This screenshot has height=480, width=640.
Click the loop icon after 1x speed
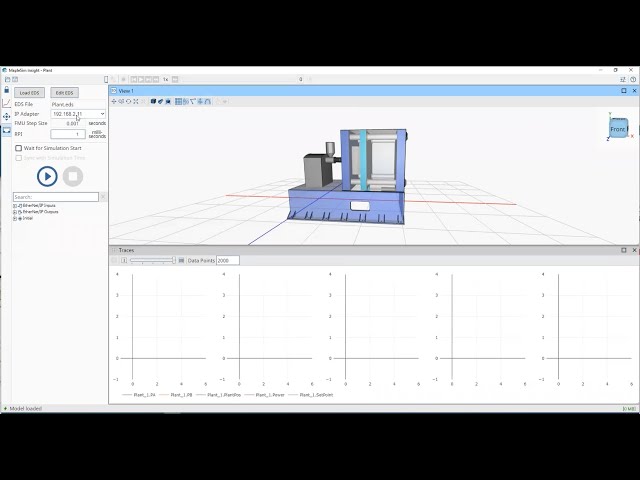tap(175, 79)
